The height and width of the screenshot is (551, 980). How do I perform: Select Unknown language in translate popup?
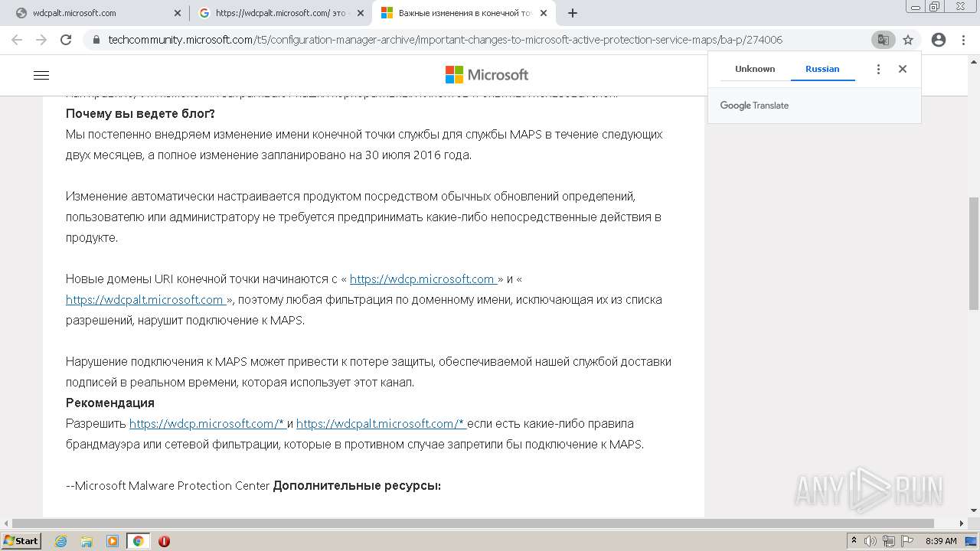click(755, 69)
